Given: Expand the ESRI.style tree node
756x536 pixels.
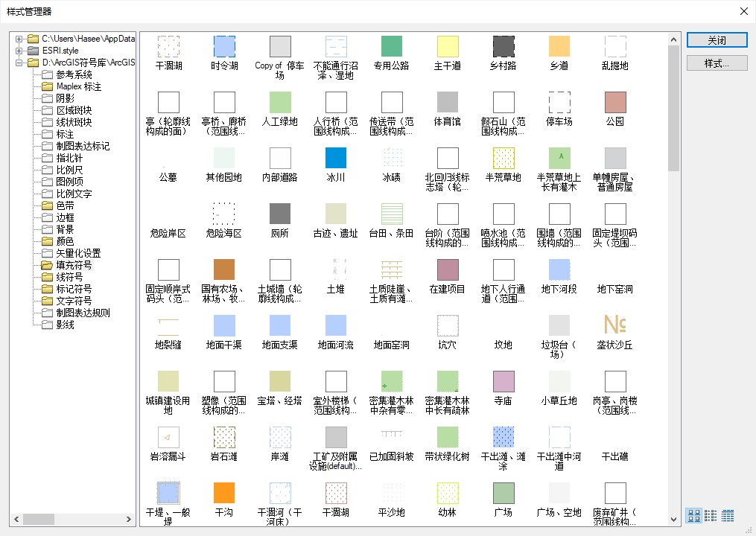Looking at the screenshot, I should click(x=19, y=51).
